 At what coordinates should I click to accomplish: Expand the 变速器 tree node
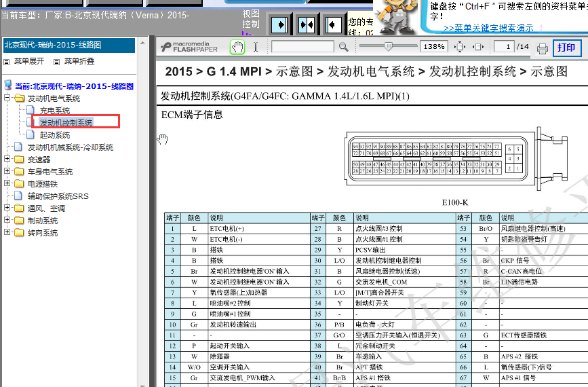click(x=7, y=159)
